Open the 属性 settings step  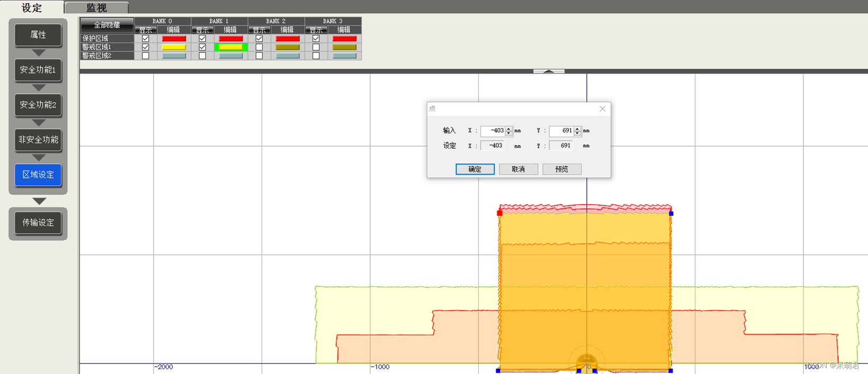click(x=38, y=35)
